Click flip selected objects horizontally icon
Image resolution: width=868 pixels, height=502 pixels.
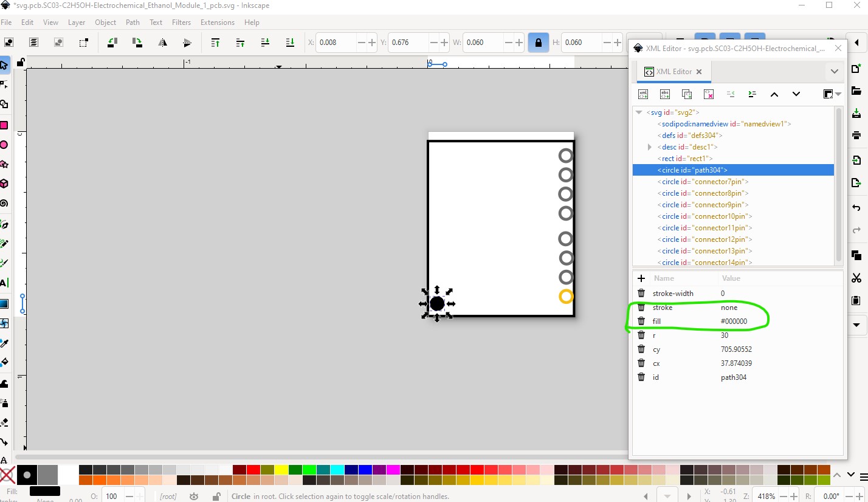pos(162,43)
